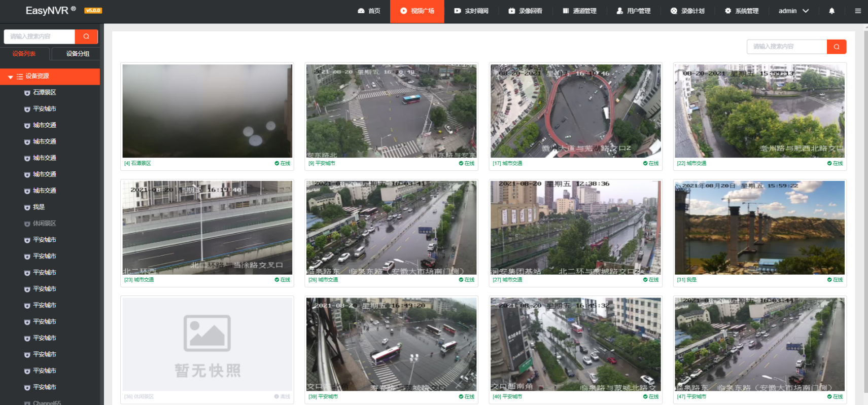Screen dimensions: 868x405
Task: Click the gear icon for 系统管理
Action: pos(728,11)
